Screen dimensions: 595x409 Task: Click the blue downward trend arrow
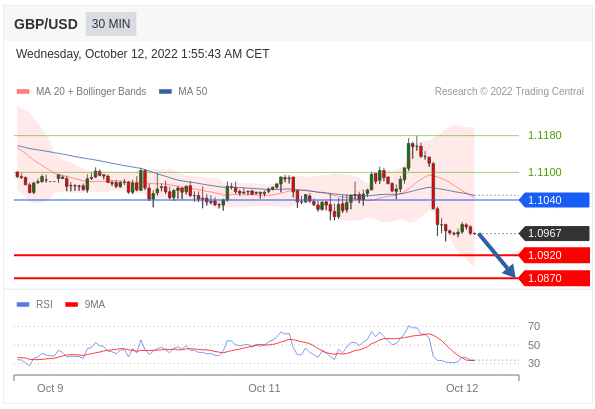click(x=496, y=255)
